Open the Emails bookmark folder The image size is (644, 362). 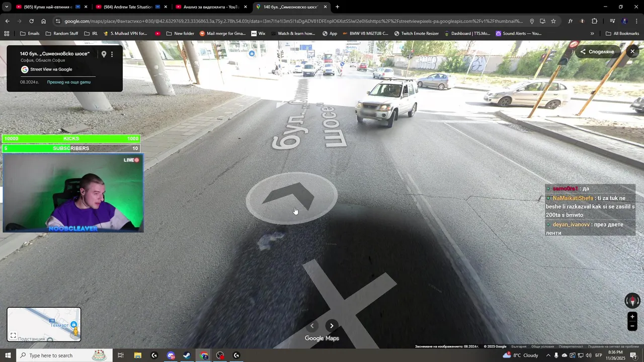30,34
